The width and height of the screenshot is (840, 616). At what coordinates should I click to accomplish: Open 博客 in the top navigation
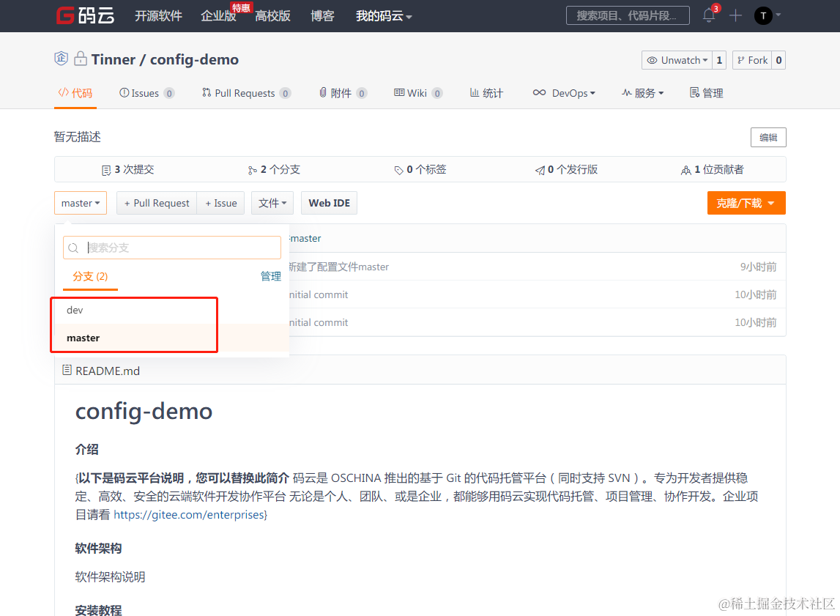click(322, 16)
